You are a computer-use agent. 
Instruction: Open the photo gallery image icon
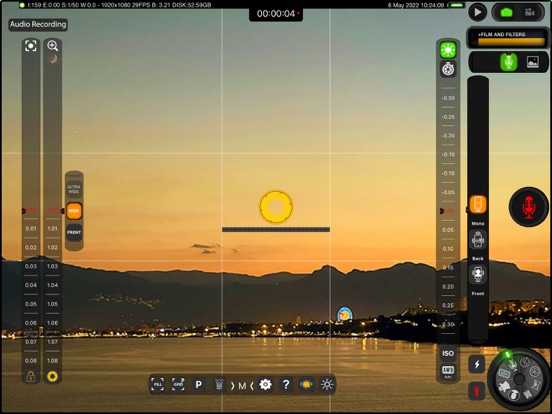533,62
